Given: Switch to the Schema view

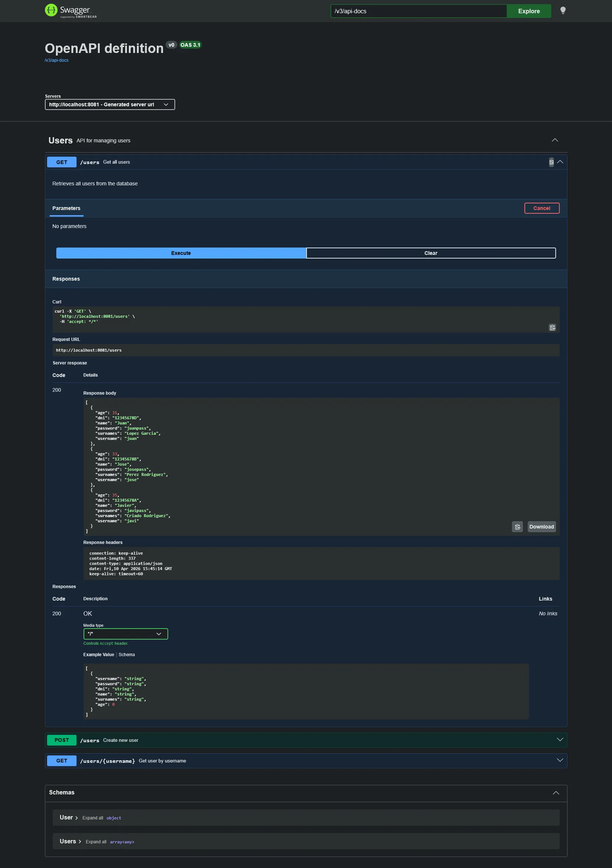Looking at the screenshot, I should point(127,654).
